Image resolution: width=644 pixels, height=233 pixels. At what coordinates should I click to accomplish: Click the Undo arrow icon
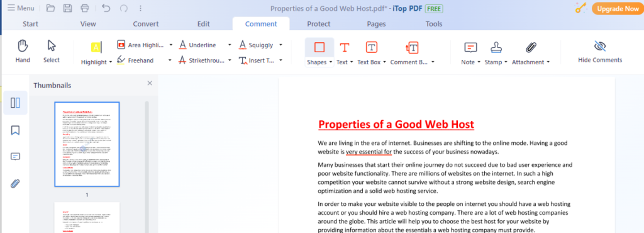coord(106,8)
